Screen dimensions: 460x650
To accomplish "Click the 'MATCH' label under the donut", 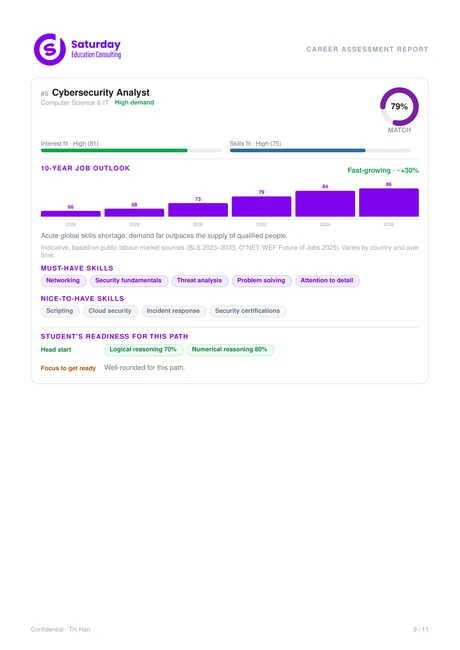I will [399, 130].
